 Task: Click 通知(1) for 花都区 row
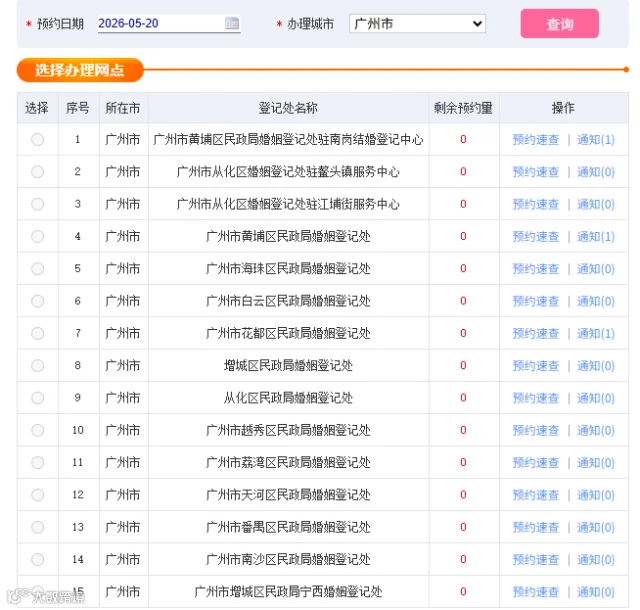click(596, 334)
